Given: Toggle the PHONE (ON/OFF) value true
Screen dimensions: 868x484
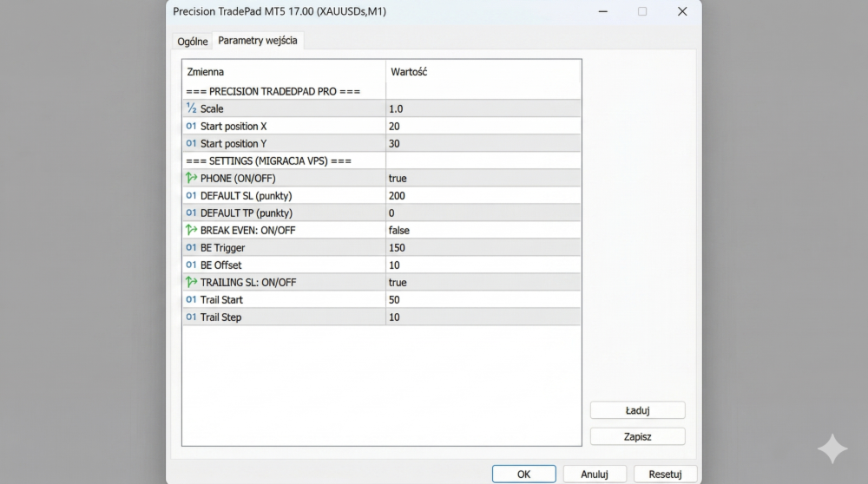Looking at the screenshot, I should click(x=483, y=178).
